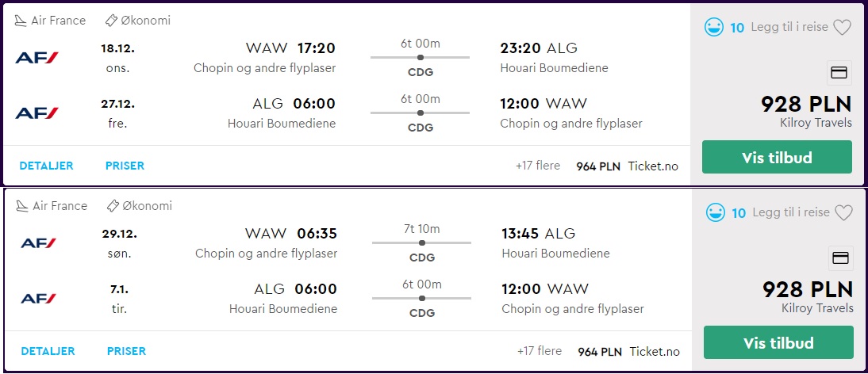This screenshot has height=374, width=868.
Task: Click Air France logo for 7.1. flight
Action: [38, 299]
